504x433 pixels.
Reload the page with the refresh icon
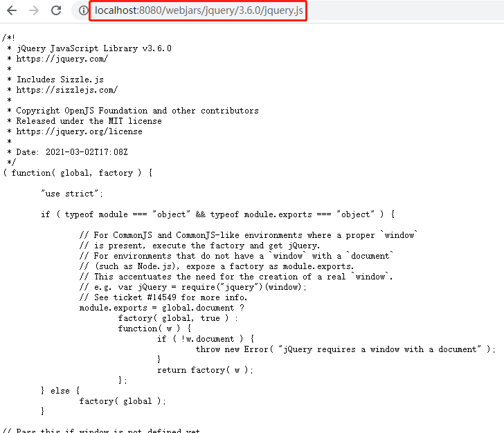56,10
